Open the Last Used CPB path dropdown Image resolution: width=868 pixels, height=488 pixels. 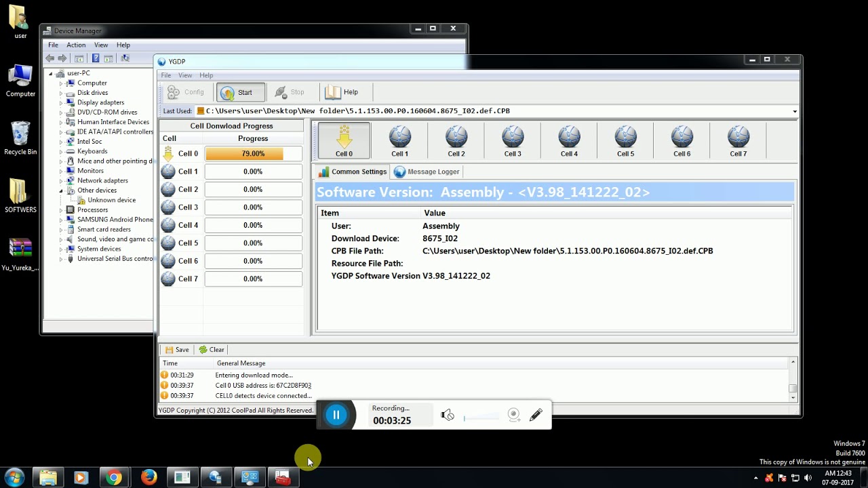[x=794, y=111]
